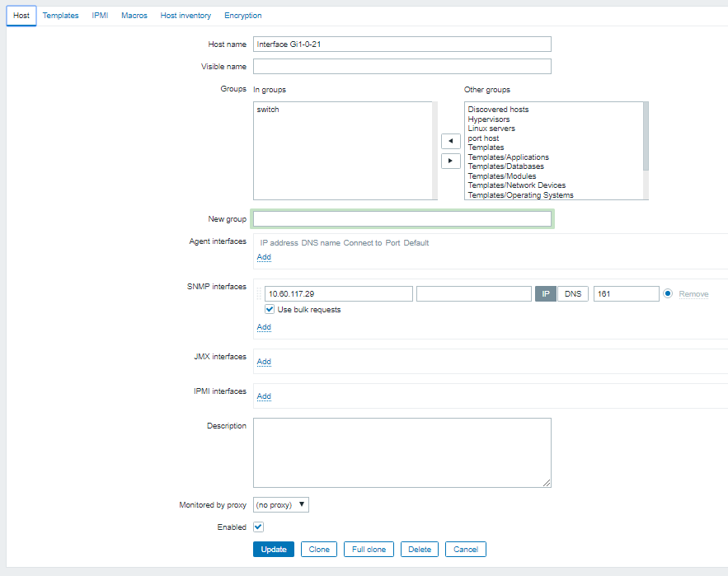Screen dimensions: 728x576
Task: Select Linux servers in Other groups
Action: [491, 129]
